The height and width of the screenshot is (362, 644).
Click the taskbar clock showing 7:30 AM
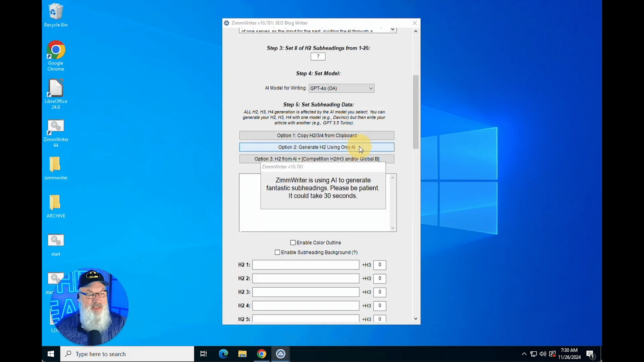(x=569, y=354)
